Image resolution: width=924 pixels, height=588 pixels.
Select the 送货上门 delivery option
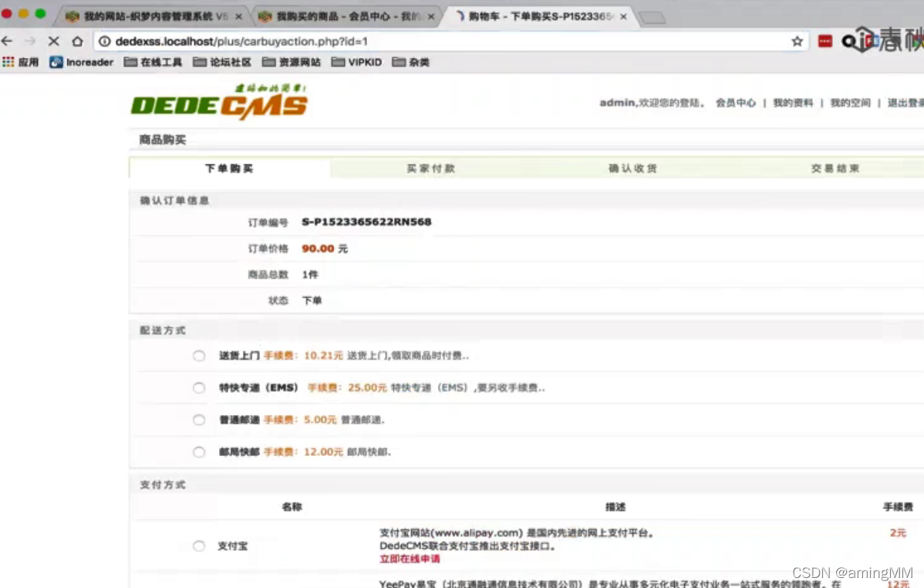pos(198,356)
